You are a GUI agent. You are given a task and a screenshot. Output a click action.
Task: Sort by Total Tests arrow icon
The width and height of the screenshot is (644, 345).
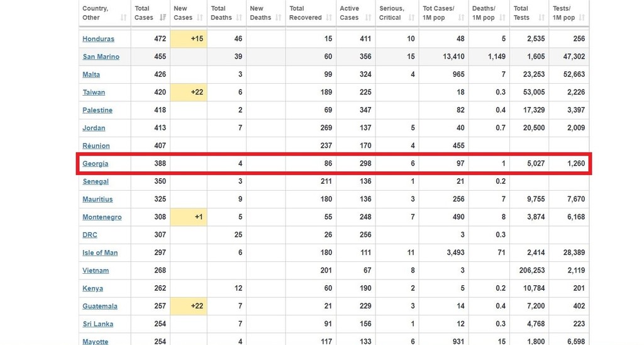point(542,18)
